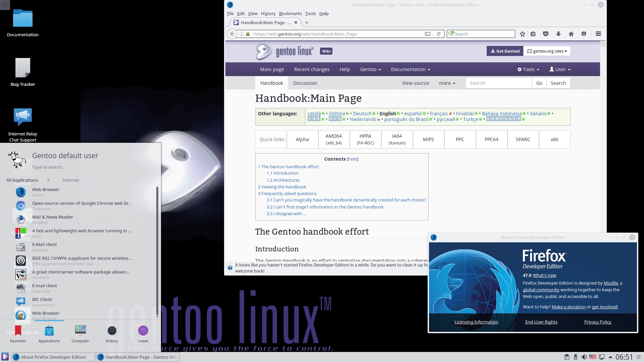Open Licensing Information in About Firefox
This screenshot has width=644, height=362.
(x=476, y=322)
